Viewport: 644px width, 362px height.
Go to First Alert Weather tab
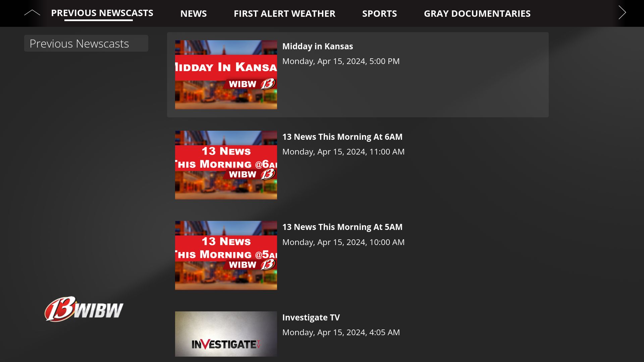coord(284,13)
